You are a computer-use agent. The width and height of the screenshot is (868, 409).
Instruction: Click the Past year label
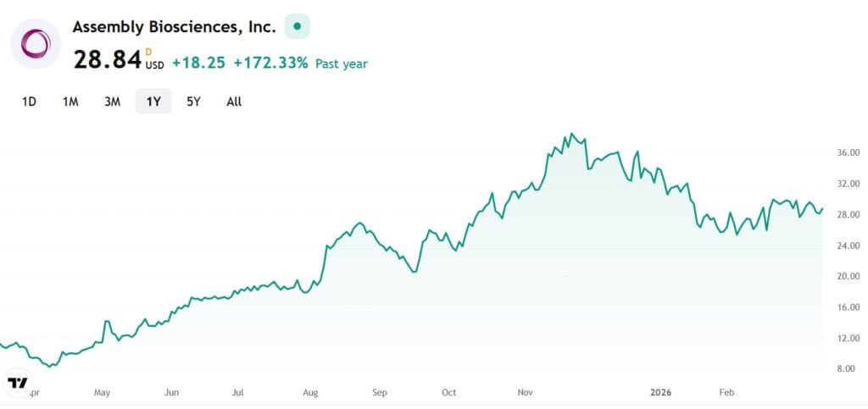pyautogui.click(x=342, y=64)
